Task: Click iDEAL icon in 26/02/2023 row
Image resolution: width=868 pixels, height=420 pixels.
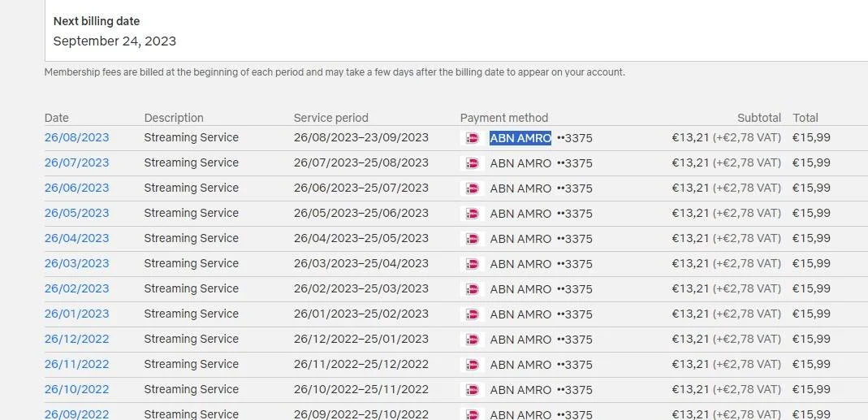Action: [473, 289]
